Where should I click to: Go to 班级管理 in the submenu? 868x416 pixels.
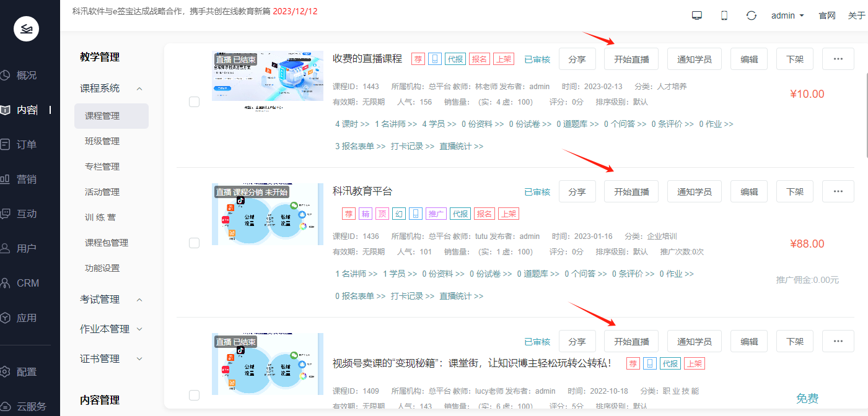point(102,141)
